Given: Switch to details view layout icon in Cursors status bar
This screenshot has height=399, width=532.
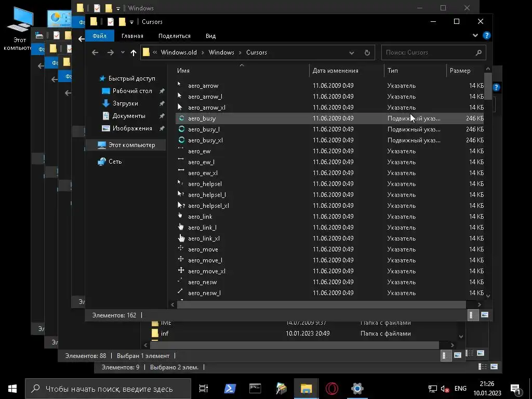Looking at the screenshot, I should pyautogui.click(x=472, y=315).
